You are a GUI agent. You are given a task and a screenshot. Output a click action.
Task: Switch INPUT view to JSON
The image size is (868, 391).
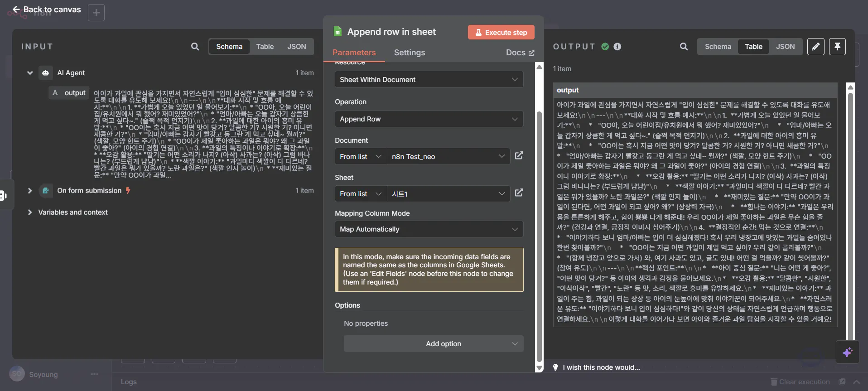(296, 47)
